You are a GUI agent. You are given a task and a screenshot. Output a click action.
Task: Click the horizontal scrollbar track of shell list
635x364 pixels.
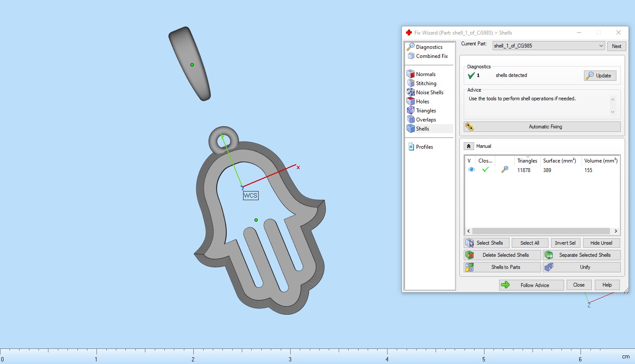coord(542,231)
